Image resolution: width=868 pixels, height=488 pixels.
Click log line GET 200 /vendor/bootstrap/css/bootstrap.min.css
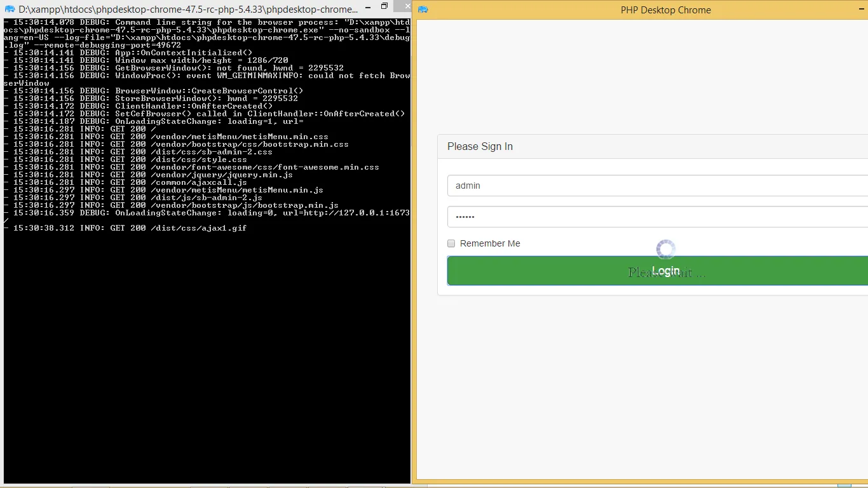point(176,144)
